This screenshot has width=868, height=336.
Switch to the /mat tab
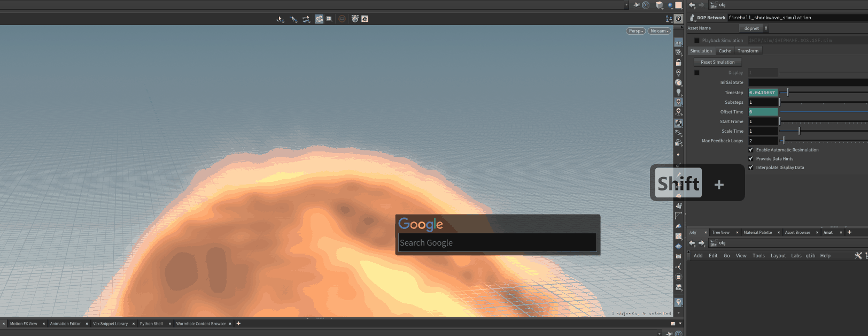[828, 232]
